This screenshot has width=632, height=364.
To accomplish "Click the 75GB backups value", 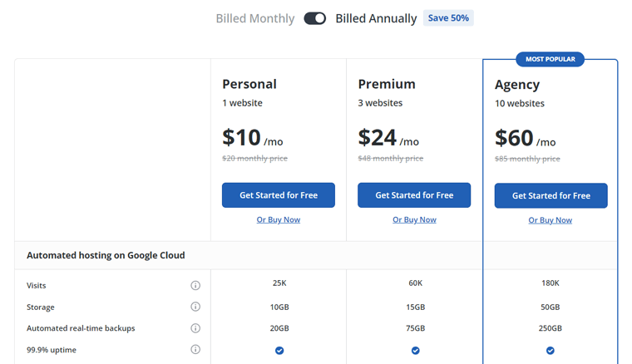I will coord(416,328).
